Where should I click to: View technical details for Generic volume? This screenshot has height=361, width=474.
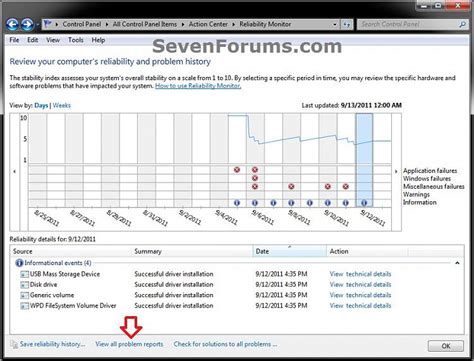point(360,295)
